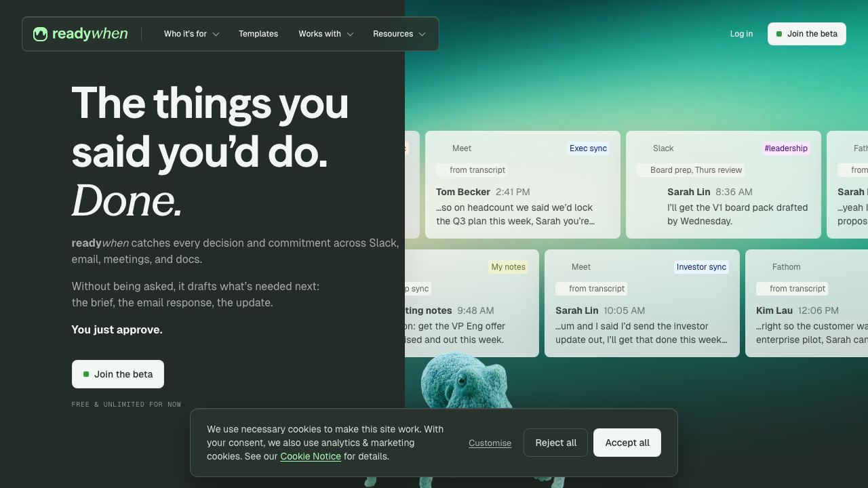Click the Meet label on Exec sync card

click(462, 148)
